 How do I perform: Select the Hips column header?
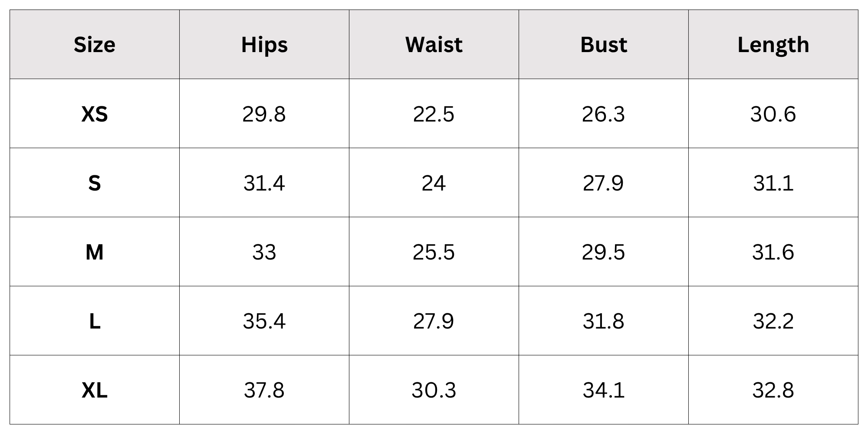click(x=264, y=45)
